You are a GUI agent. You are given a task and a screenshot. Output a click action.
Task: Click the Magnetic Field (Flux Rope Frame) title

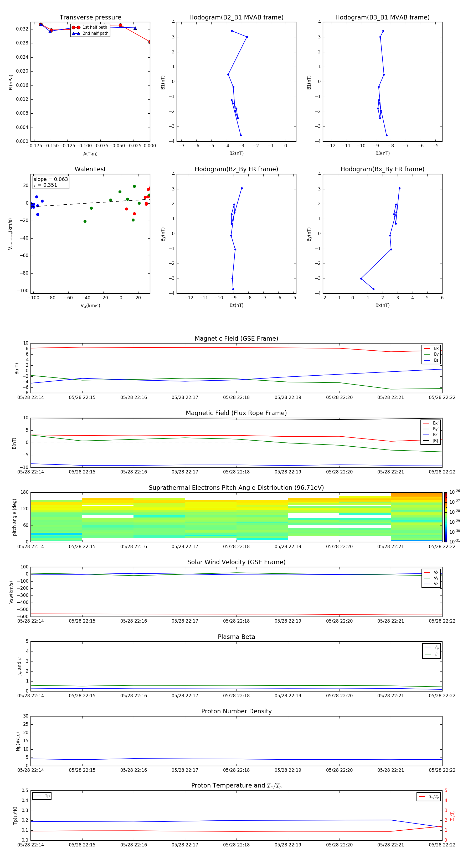[236, 413]
